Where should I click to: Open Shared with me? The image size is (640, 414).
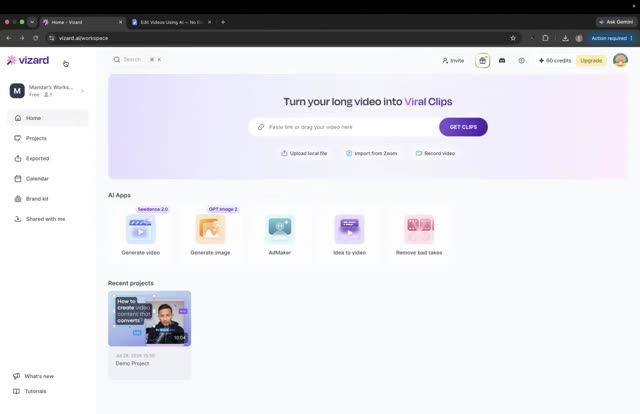[48, 219]
